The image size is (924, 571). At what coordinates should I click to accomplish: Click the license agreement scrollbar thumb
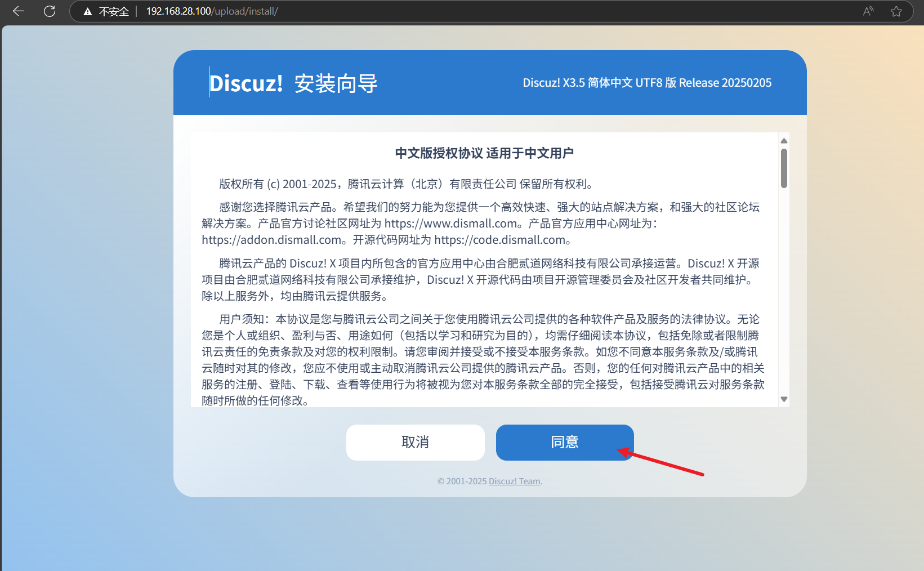pos(784,168)
